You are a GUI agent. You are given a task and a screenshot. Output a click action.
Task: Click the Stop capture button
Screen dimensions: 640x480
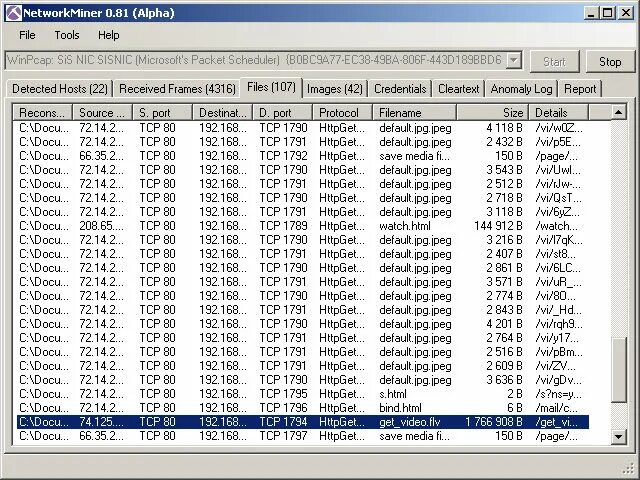coord(610,62)
